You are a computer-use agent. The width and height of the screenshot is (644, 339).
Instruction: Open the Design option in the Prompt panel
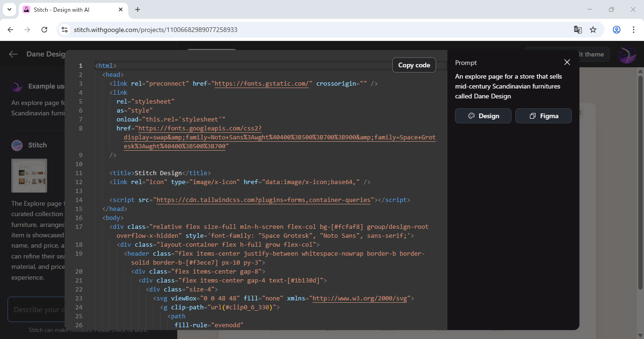(x=483, y=116)
